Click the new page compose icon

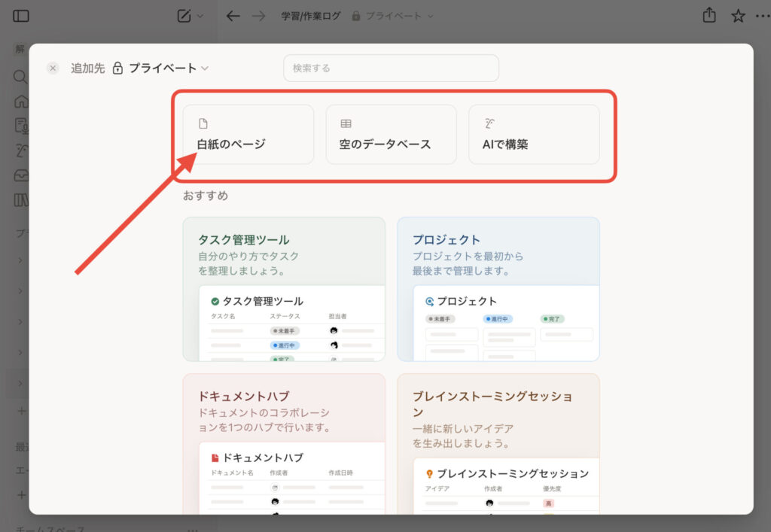pyautogui.click(x=184, y=16)
